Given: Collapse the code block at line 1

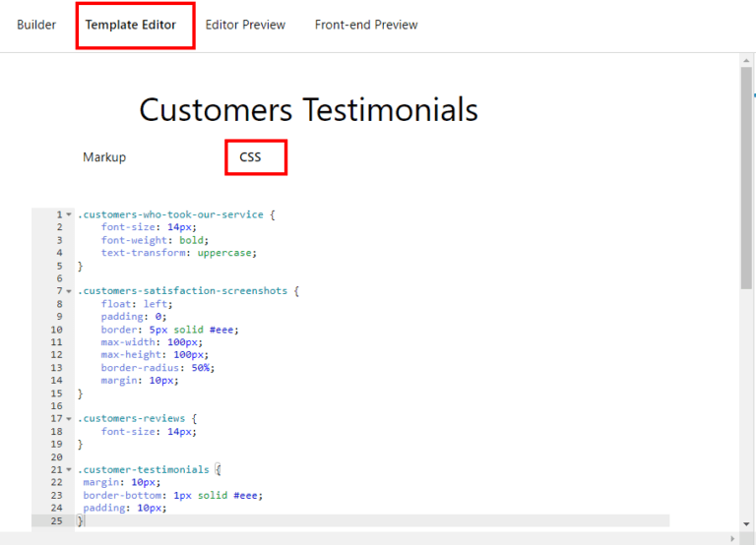Looking at the screenshot, I should [69, 214].
